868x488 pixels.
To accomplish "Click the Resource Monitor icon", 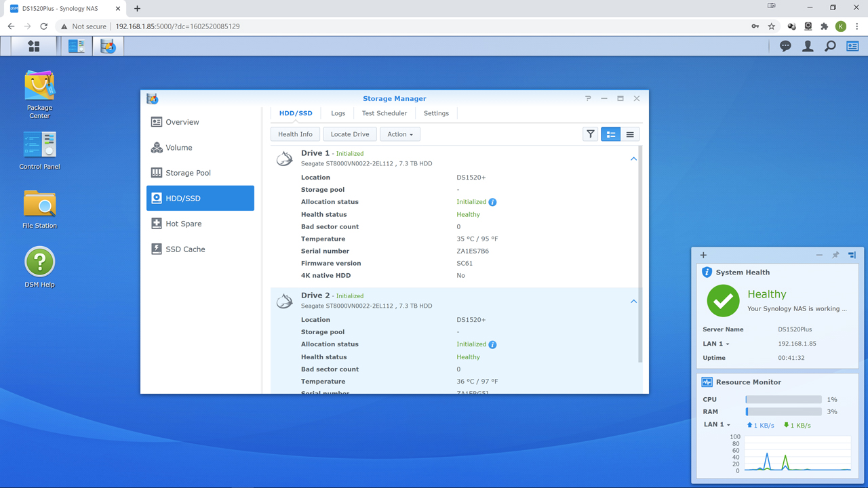I will [707, 382].
